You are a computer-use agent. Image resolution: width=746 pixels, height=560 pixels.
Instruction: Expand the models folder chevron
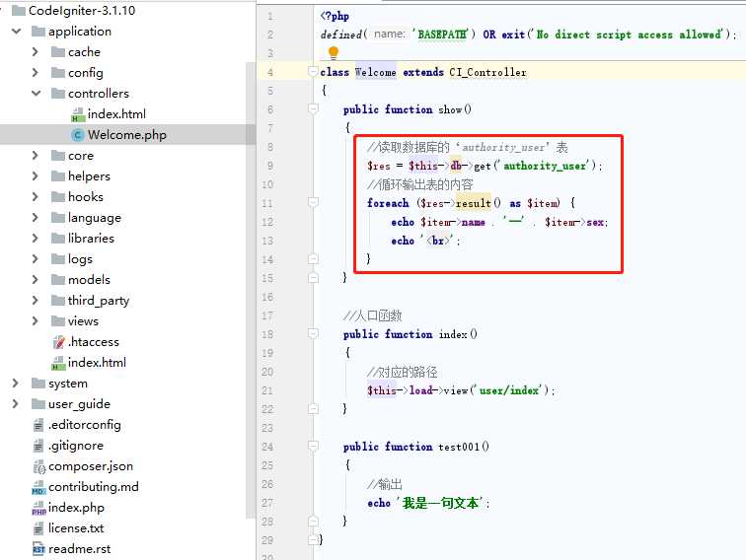tap(36, 280)
